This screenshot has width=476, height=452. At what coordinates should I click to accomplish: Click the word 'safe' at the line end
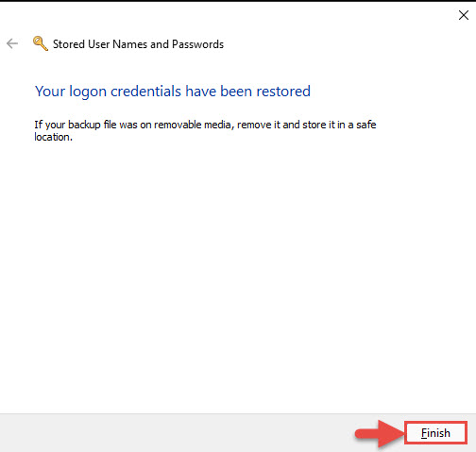366,125
